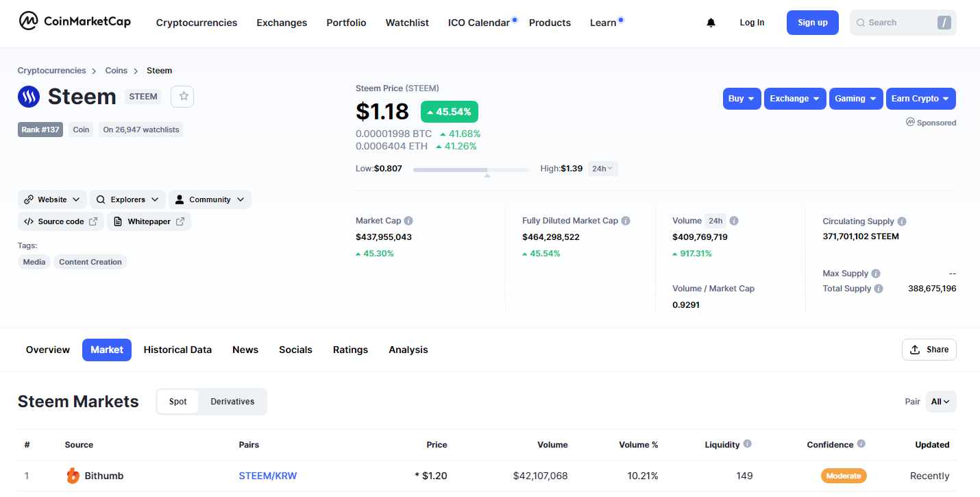Click the Confidence column info icon
980x497 pixels.
[x=861, y=444]
